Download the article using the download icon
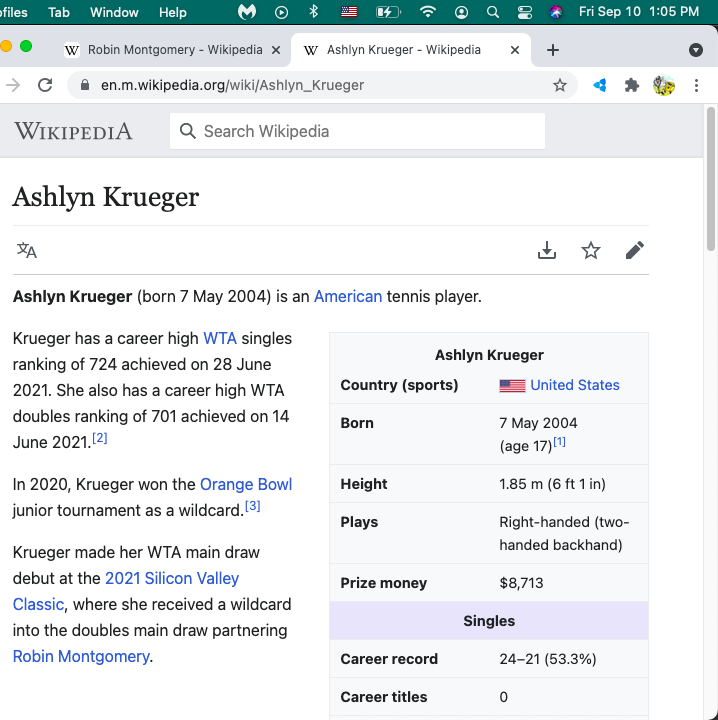The width and height of the screenshot is (718, 720). [546, 251]
